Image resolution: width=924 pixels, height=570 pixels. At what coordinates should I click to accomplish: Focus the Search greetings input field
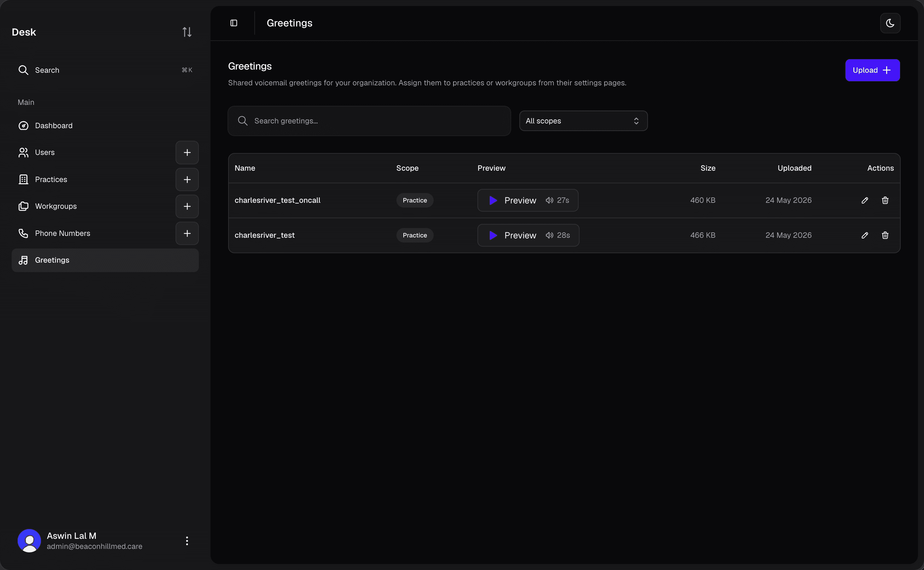click(x=369, y=121)
